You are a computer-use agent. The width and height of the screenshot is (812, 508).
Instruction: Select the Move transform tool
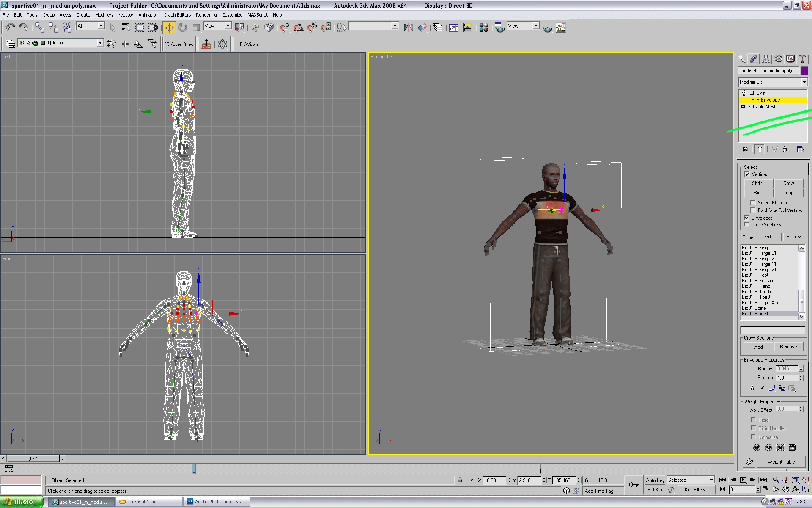point(169,28)
